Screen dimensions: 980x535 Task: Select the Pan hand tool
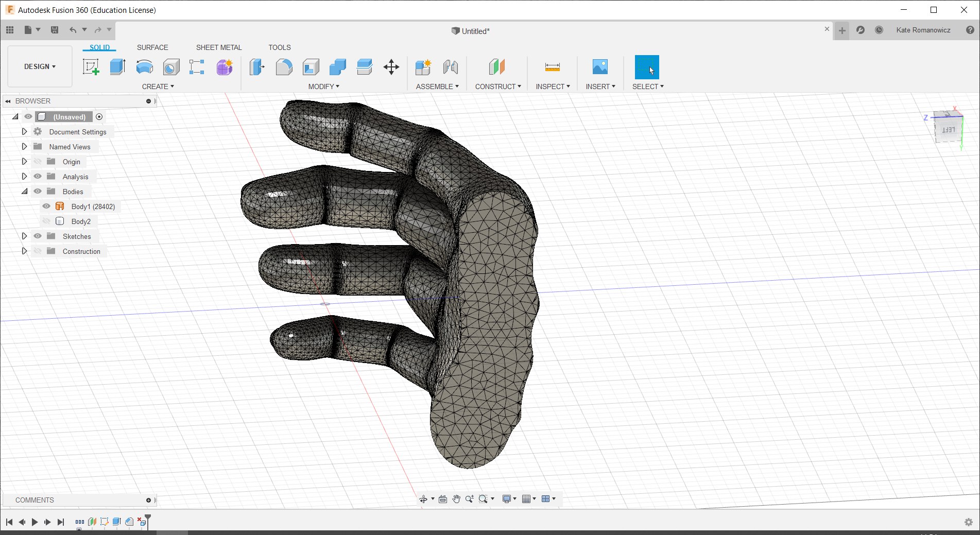coord(456,499)
